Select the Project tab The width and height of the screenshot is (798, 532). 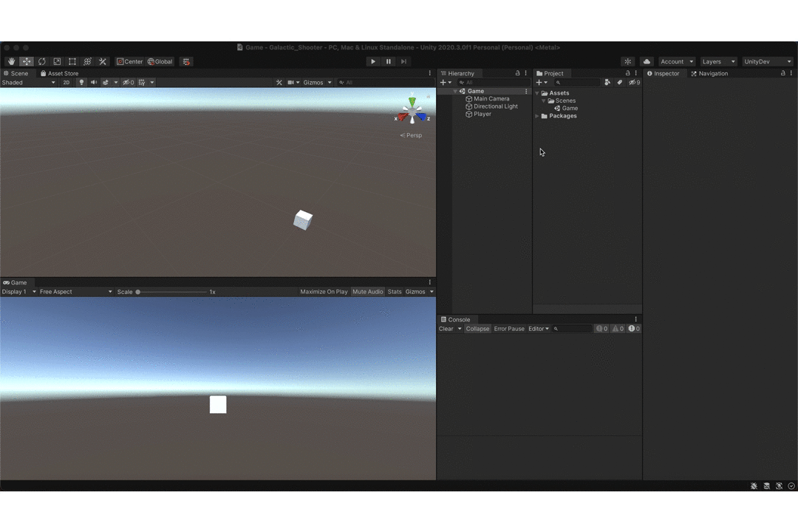[x=550, y=73]
